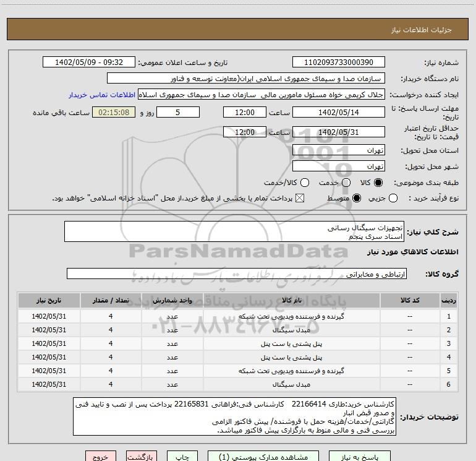The height and width of the screenshot is (461, 476).
Task: Click the کد کالا column header
Action: click(410, 300)
